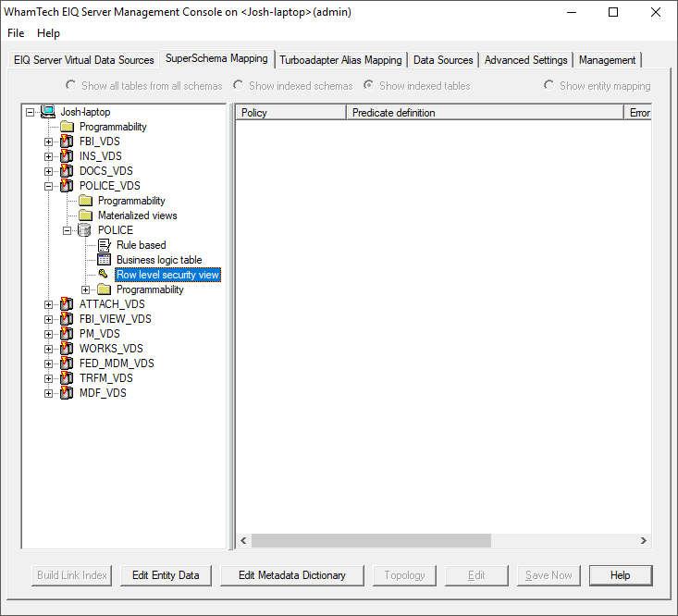Expand the WORKS_VDS tree node
The image size is (678, 616).
(x=49, y=349)
